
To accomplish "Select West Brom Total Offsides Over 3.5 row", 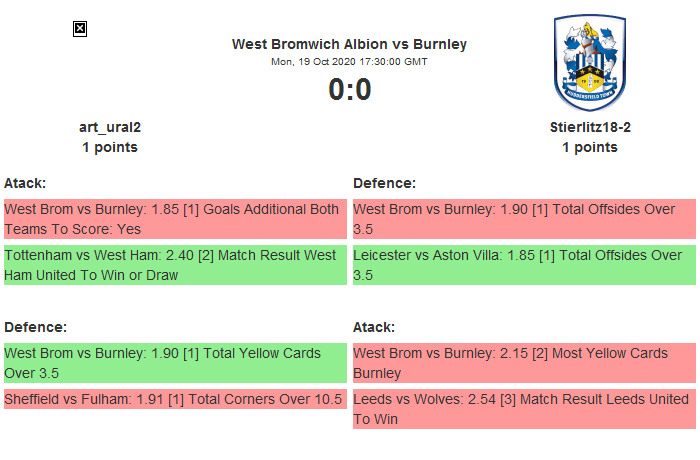I will (524, 219).
